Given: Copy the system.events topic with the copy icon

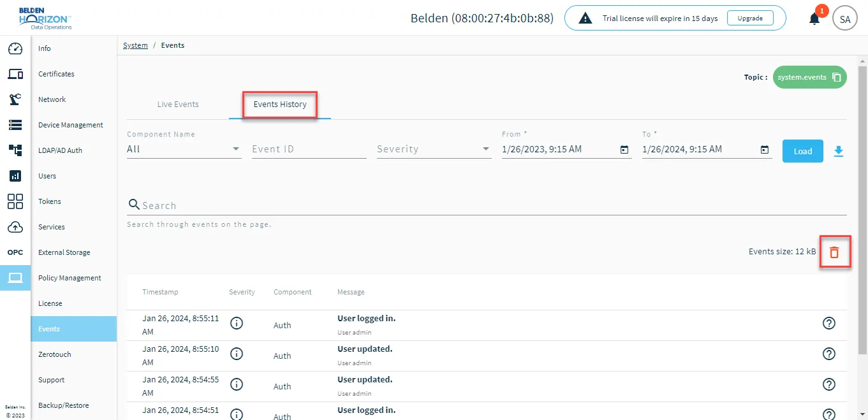Looking at the screenshot, I should tap(837, 77).
